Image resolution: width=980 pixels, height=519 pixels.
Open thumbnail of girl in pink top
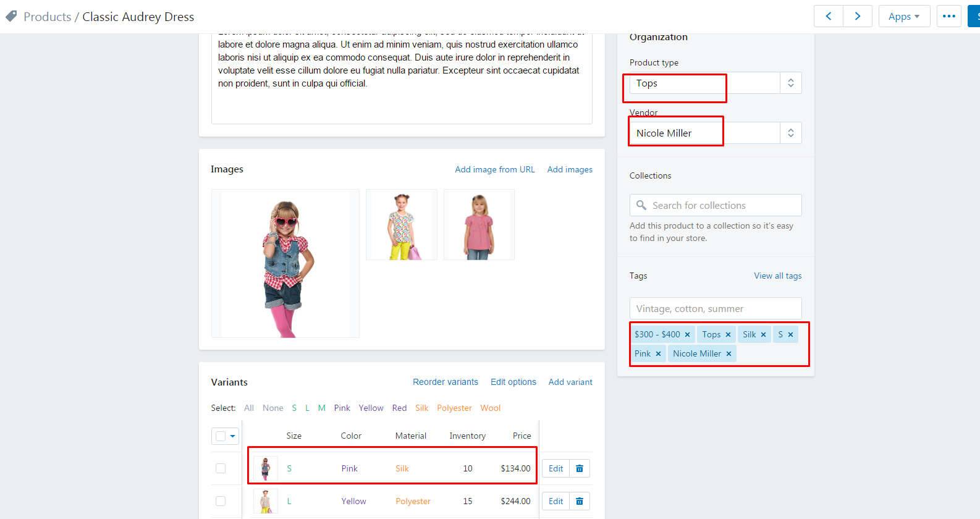click(x=479, y=225)
